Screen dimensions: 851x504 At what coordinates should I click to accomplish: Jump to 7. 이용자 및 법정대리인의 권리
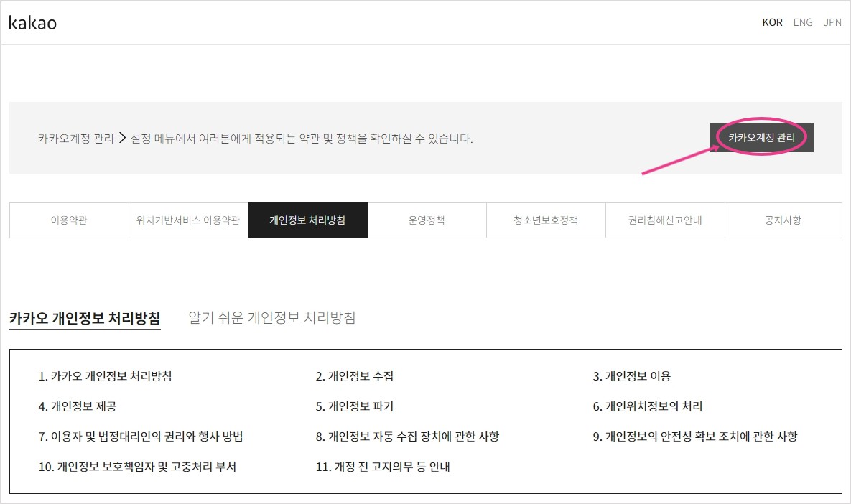[x=141, y=437]
